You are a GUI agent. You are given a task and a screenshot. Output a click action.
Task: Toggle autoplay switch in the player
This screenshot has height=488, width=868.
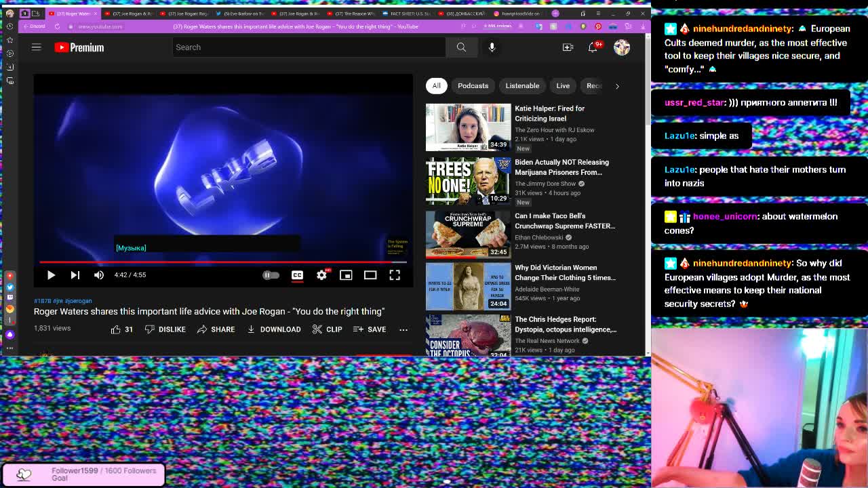(271, 275)
